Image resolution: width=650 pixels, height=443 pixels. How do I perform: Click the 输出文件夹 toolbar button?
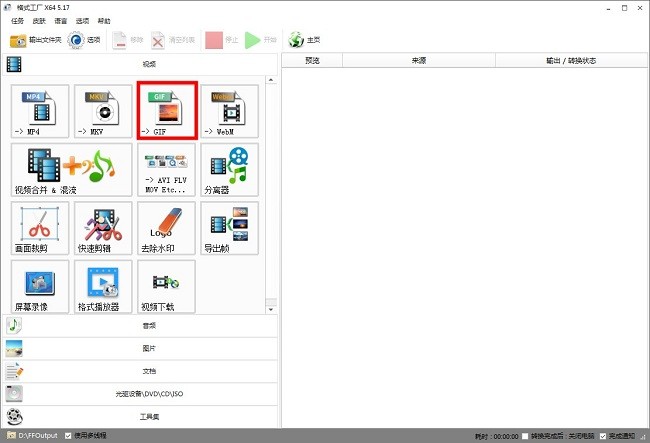pos(36,41)
